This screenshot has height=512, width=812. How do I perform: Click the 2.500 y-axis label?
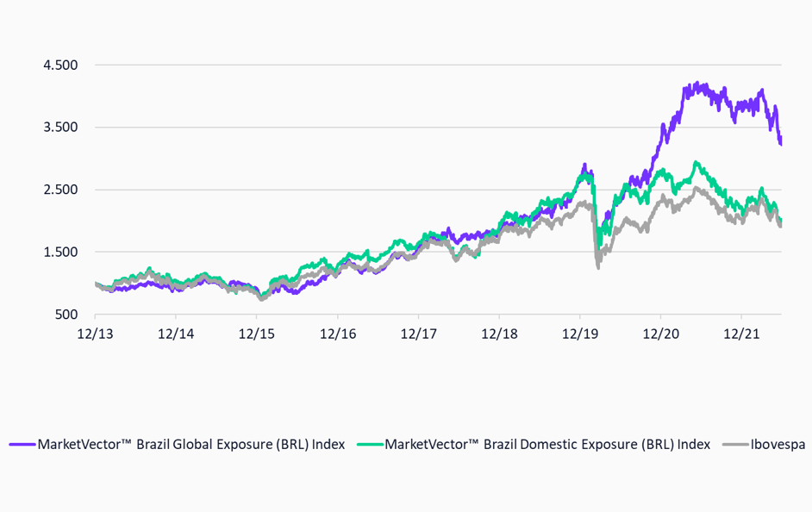[x=60, y=190]
